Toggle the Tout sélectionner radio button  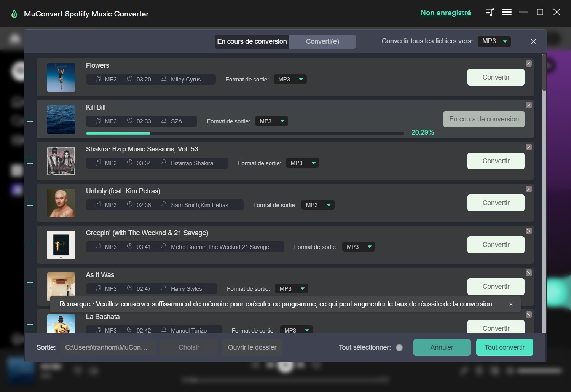click(399, 347)
